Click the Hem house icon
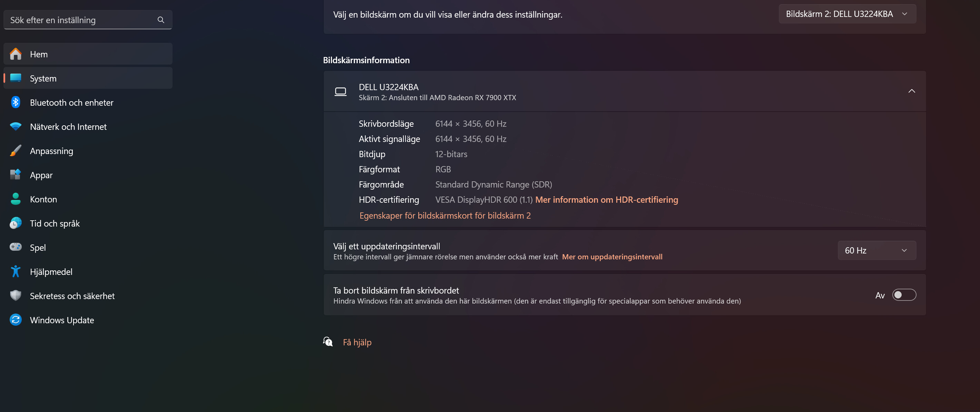 tap(16, 54)
